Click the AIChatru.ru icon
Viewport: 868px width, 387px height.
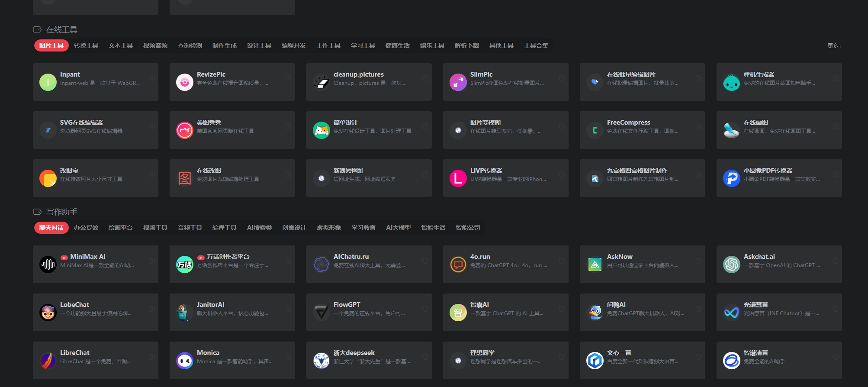[321, 264]
